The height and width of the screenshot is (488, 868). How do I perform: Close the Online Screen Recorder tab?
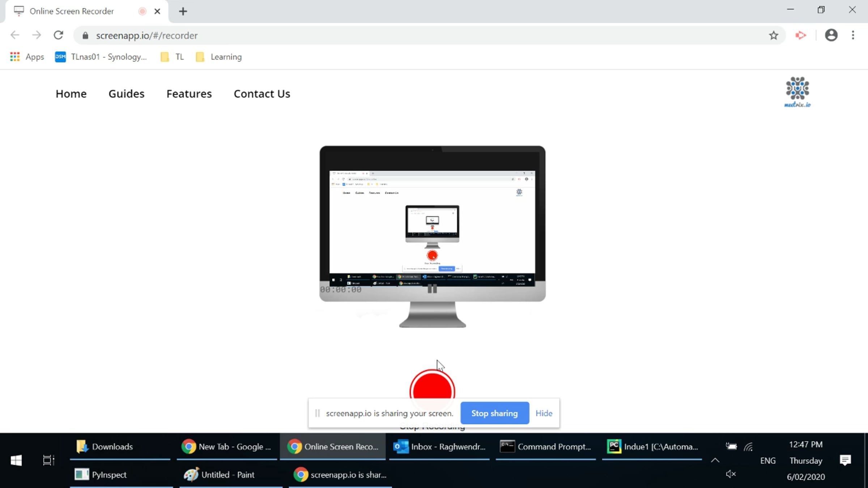pyautogui.click(x=157, y=11)
